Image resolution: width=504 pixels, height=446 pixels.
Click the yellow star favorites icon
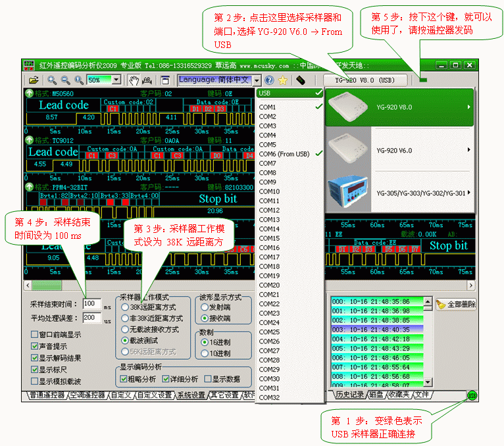coord(282,80)
